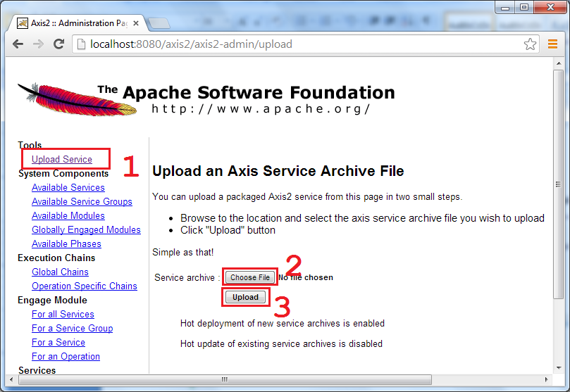The width and height of the screenshot is (570, 392).
Task: Minimize the browser window
Action: click(x=505, y=7)
